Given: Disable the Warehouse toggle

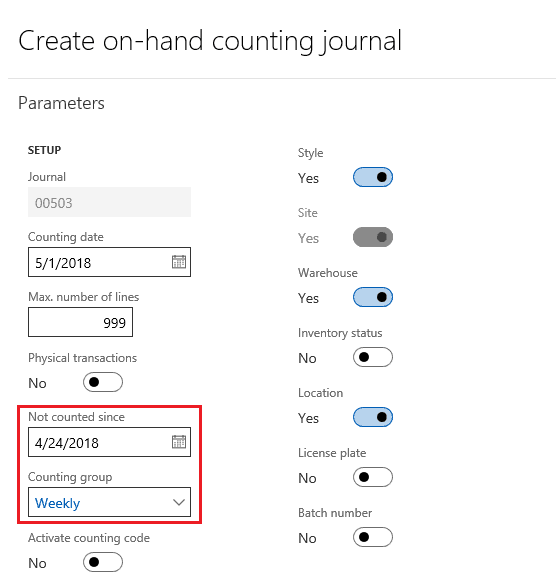Looking at the screenshot, I should [373, 297].
